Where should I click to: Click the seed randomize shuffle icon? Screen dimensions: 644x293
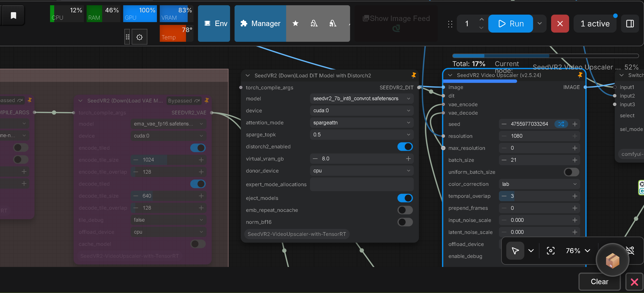point(561,124)
